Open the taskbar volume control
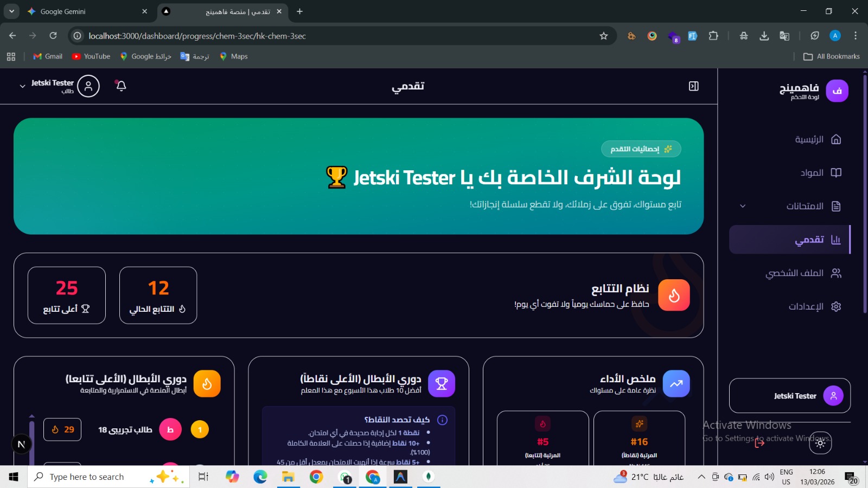This screenshot has width=868, height=488. point(769,477)
